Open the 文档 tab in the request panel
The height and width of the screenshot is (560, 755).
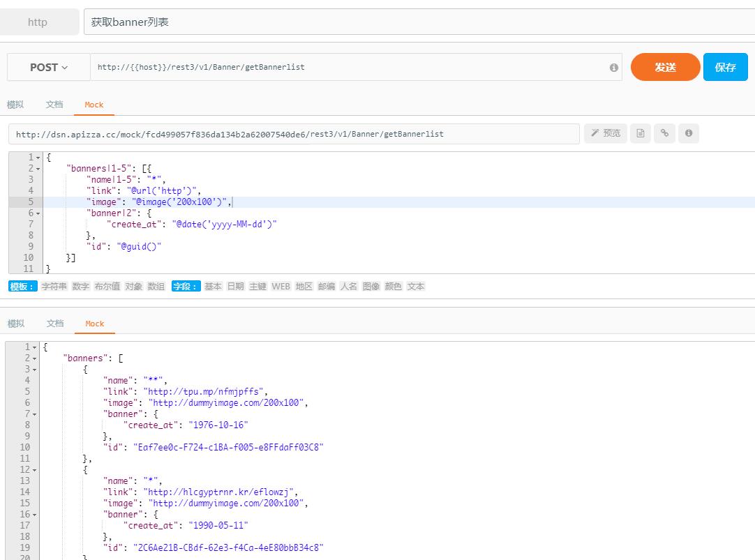coord(54,105)
